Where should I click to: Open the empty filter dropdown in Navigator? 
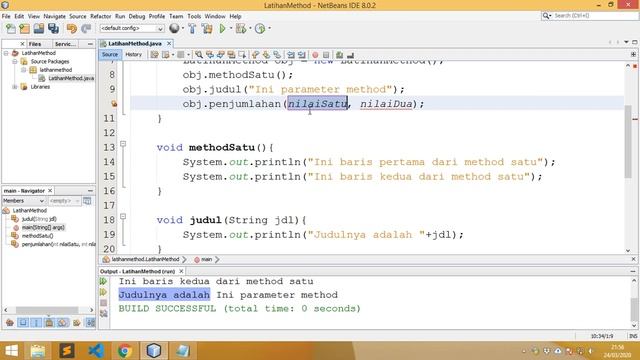[64, 201]
